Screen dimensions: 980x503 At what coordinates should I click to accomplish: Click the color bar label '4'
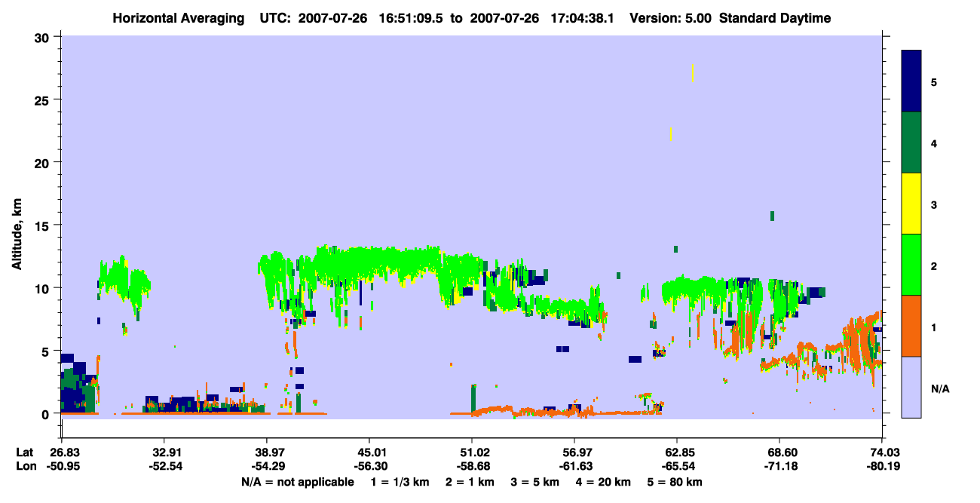pos(933,143)
